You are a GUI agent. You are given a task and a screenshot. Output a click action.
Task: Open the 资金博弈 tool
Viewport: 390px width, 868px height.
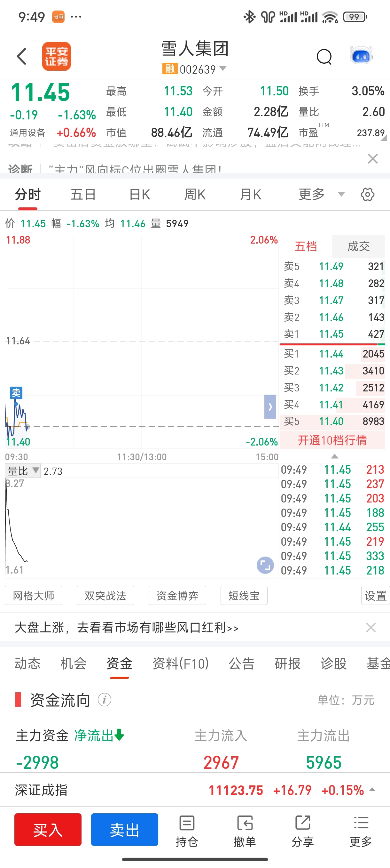point(177,595)
